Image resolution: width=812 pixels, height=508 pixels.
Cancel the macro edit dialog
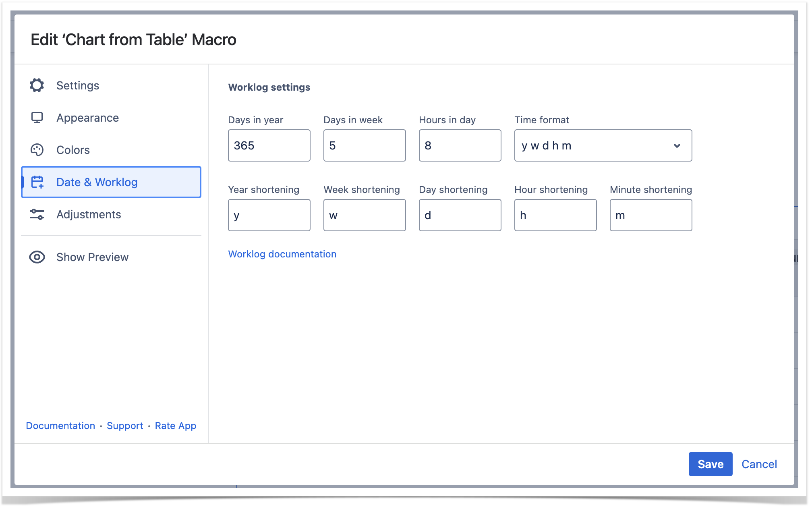(x=759, y=464)
